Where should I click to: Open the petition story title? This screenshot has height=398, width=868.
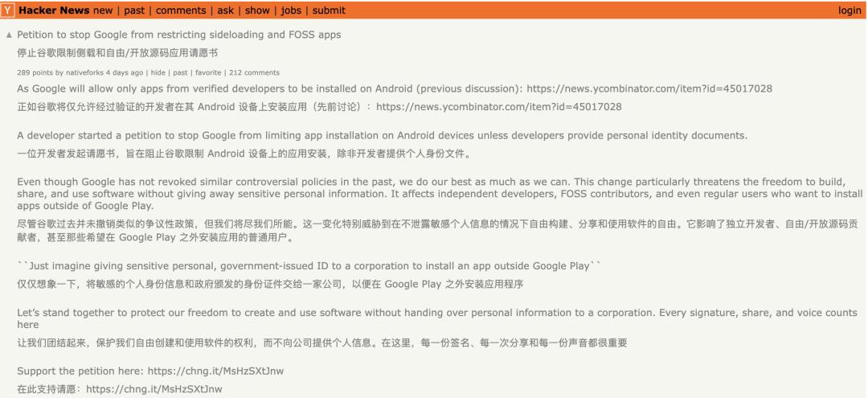(x=178, y=35)
